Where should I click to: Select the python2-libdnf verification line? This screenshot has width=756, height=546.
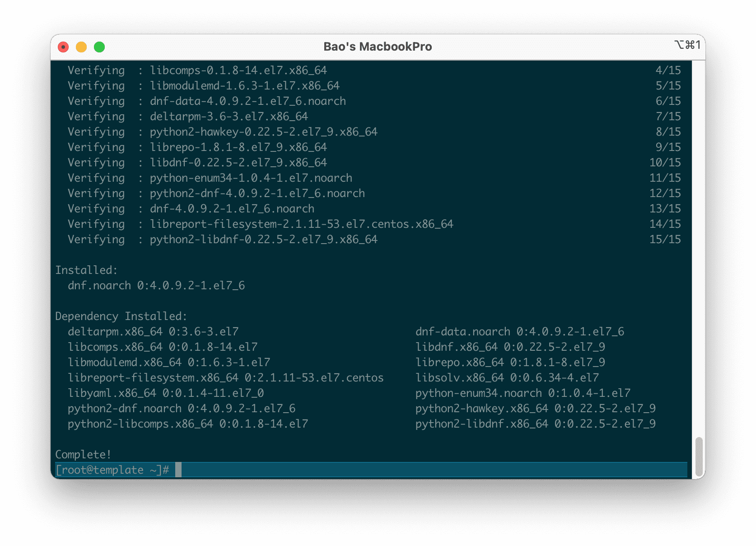222,239
